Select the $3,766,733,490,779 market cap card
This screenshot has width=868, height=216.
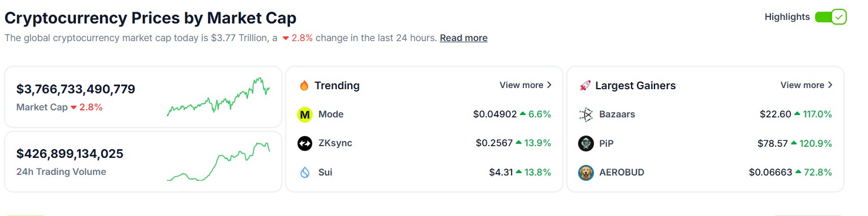point(143,97)
